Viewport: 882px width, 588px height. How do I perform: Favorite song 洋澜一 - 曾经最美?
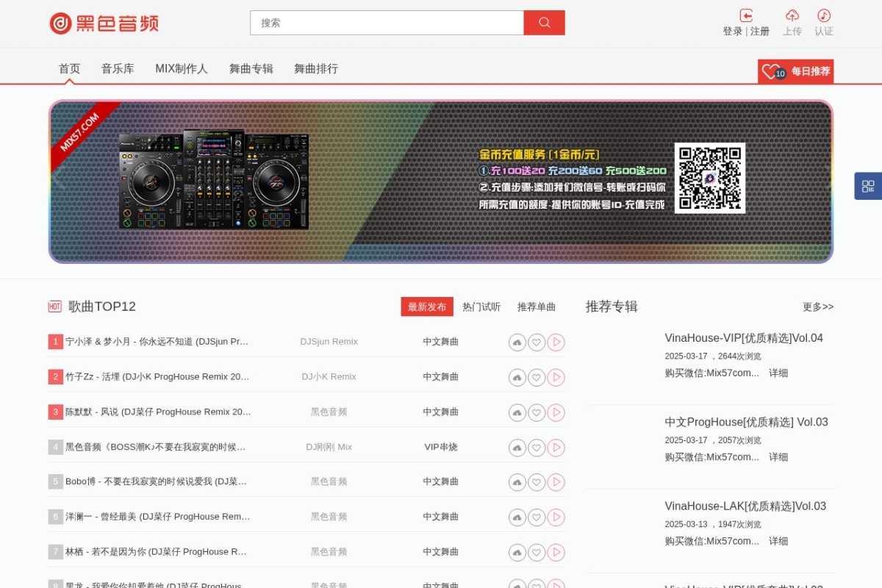click(x=537, y=517)
